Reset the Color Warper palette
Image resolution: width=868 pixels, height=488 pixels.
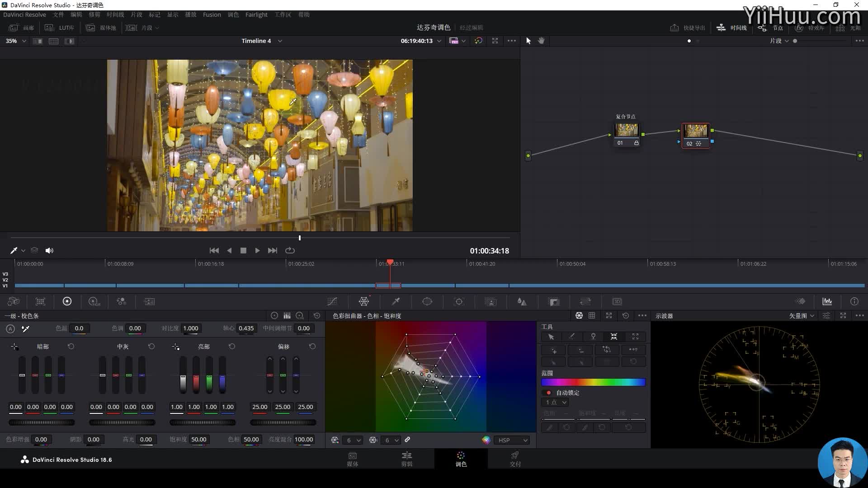[626, 315]
